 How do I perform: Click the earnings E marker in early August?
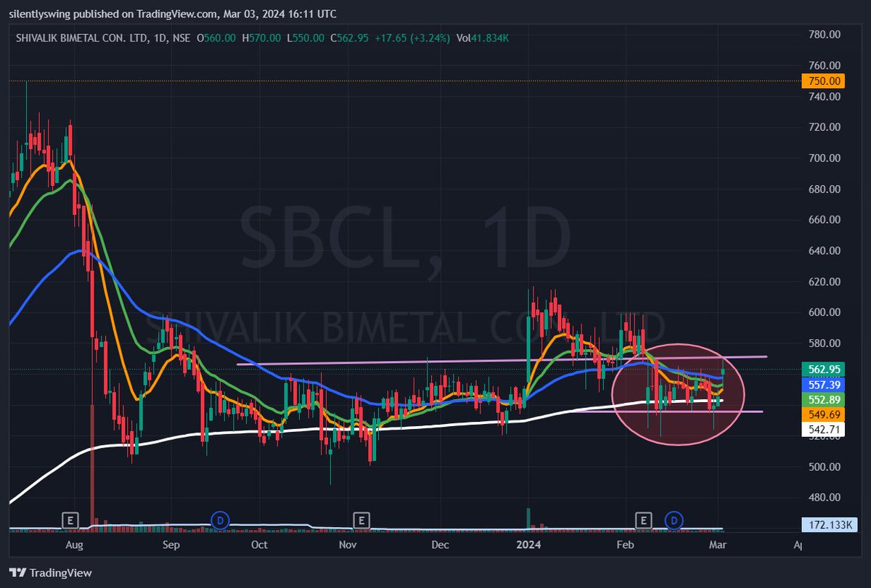tap(70, 520)
